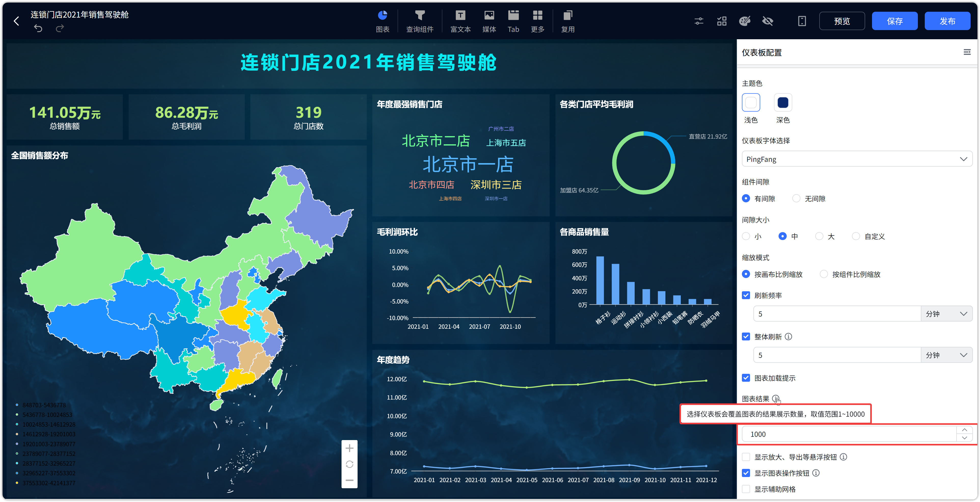Select the 总销售额 141.05万元 card
The width and height of the screenshot is (980, 502).
(x=65, y=117)
